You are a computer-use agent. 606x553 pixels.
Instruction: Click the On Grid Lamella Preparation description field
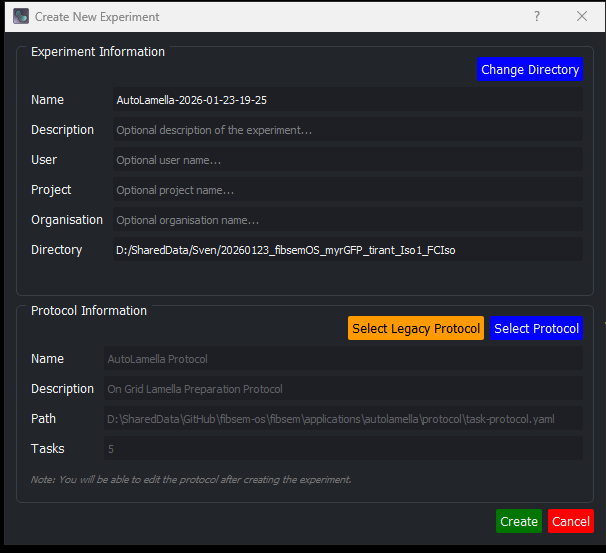pos(342,389)
